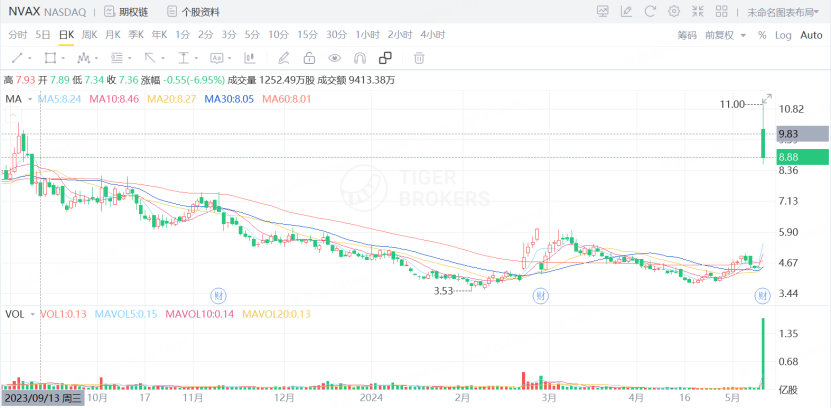The image size is (831, 408).
Task: Click the expand arrows icon near 11.00
Action: [767, 99]
